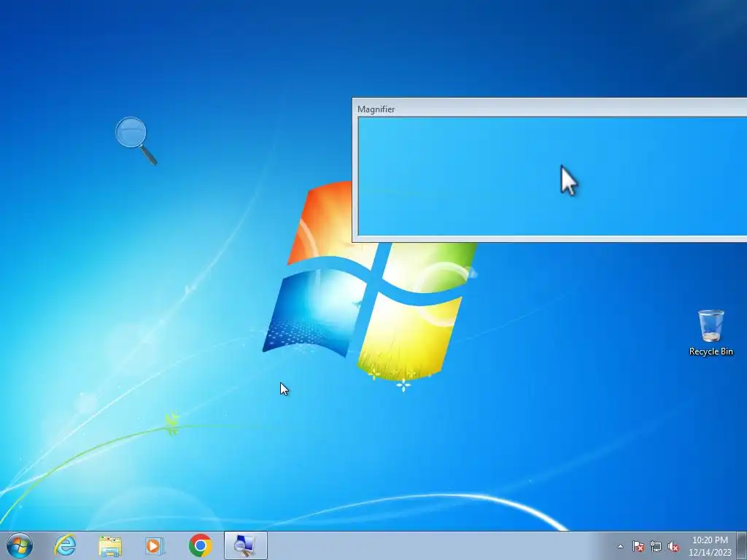Launch Google Chrome from the taskbar

point(200,545)
